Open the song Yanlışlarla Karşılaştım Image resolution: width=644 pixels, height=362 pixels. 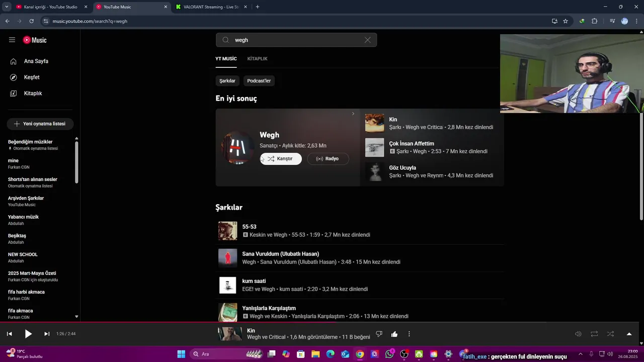click(269, 308)
